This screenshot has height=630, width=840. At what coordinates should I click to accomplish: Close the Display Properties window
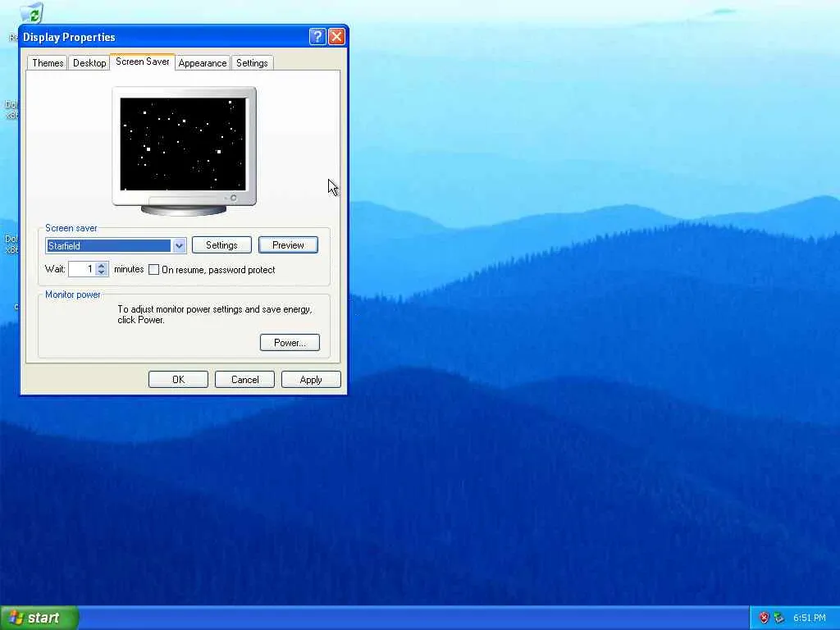pos(336,37)
